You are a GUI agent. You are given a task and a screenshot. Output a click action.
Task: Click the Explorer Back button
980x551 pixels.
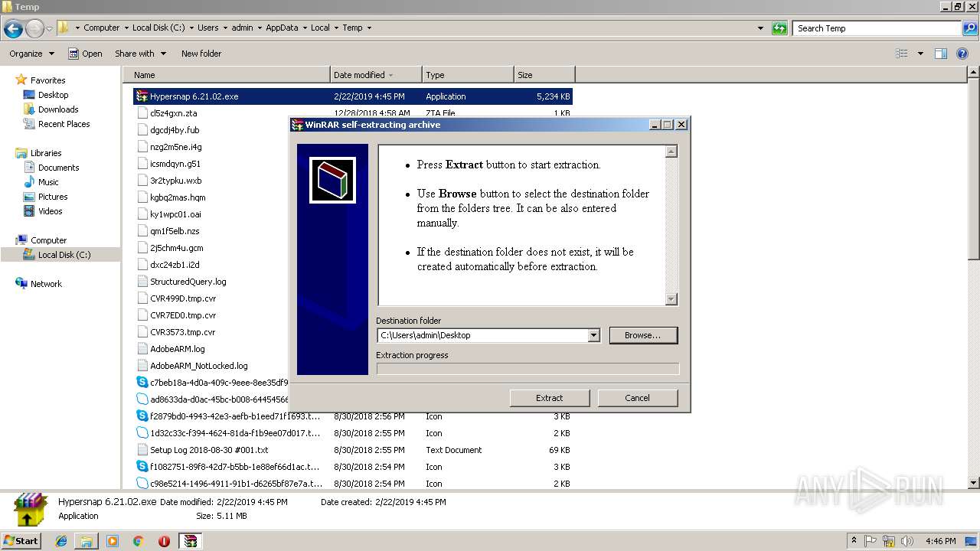pos(13,28)
